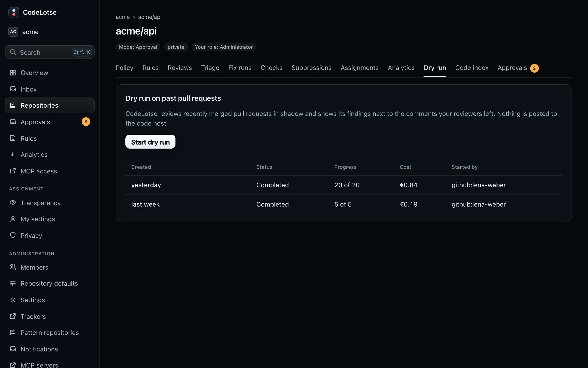Click the sidebar Analytics bar-chart icon
Screen dimensions: 588x368
coord(13,155)
